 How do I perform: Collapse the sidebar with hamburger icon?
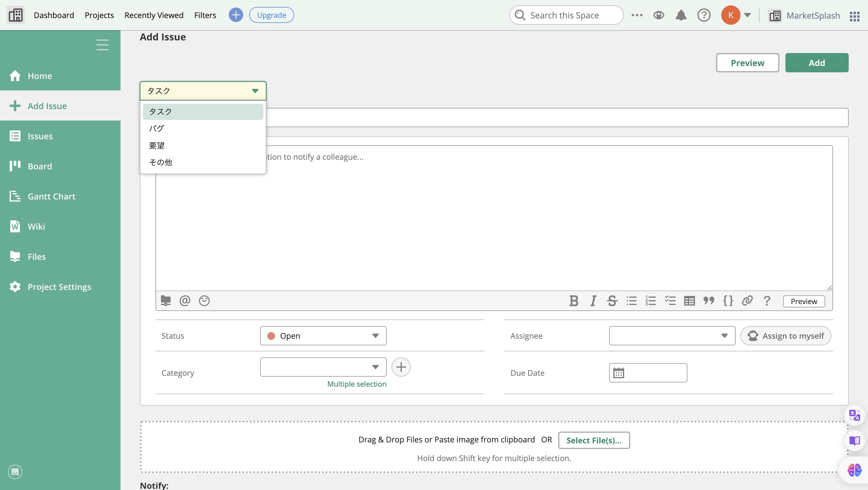[102, 45]
